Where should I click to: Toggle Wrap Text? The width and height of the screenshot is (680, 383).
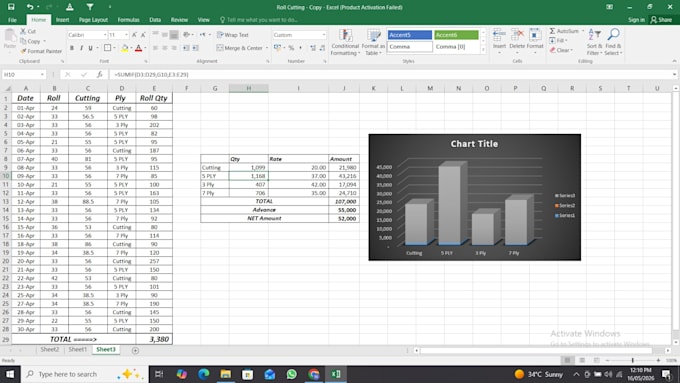tap(233, 35)
